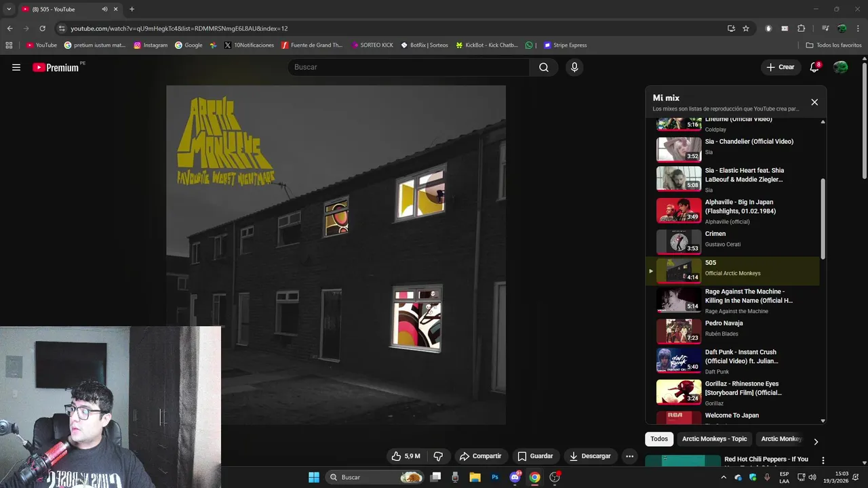Click Windows taskbar Buscar search box

pos(374,477)
